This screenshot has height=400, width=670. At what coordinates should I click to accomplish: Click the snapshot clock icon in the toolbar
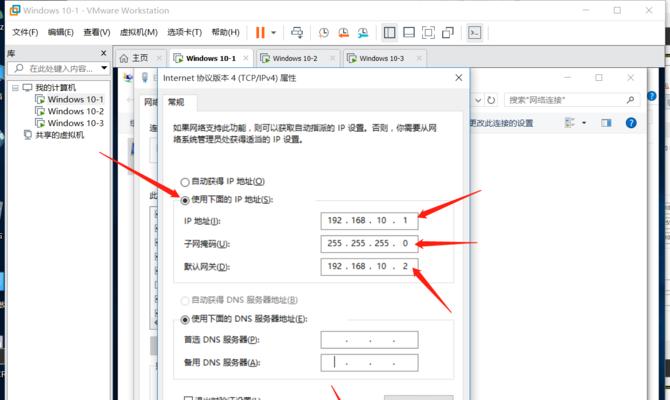[325, 32]
